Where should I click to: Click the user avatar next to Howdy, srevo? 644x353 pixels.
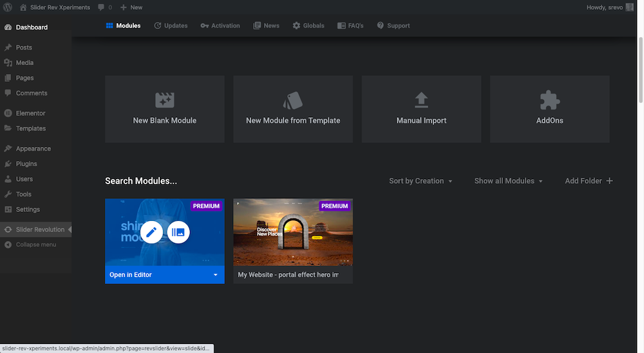point(630,7)
